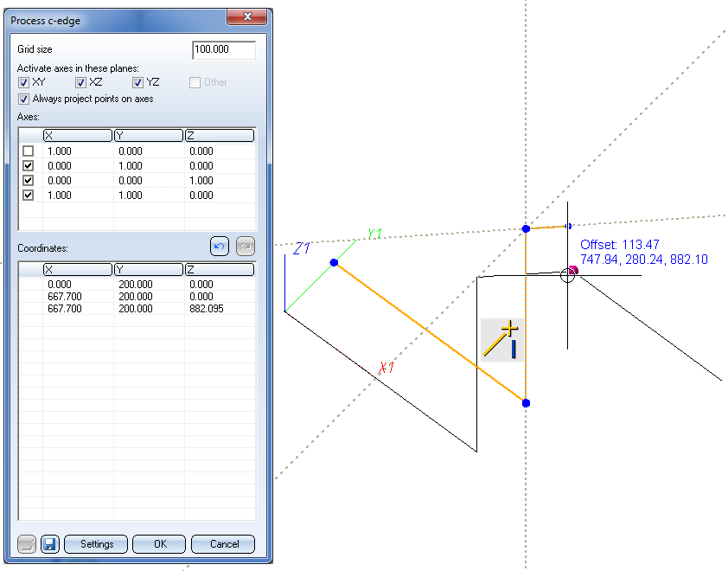
Task: Enable the first axis row 1,0,0 checkbox
Action: click(29, 151)
